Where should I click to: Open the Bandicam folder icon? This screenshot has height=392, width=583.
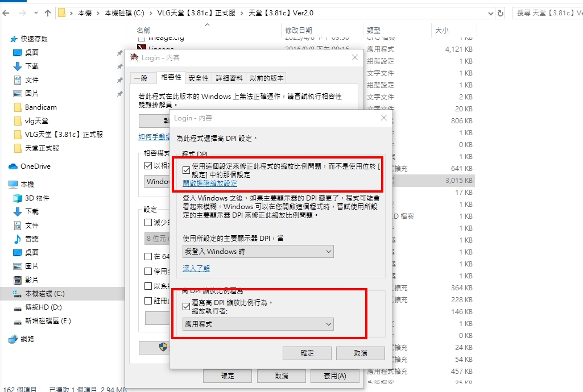[18, 107]
